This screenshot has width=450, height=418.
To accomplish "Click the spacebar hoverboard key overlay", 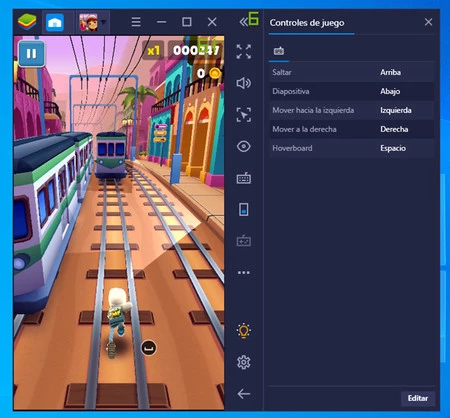I will 149,348.
